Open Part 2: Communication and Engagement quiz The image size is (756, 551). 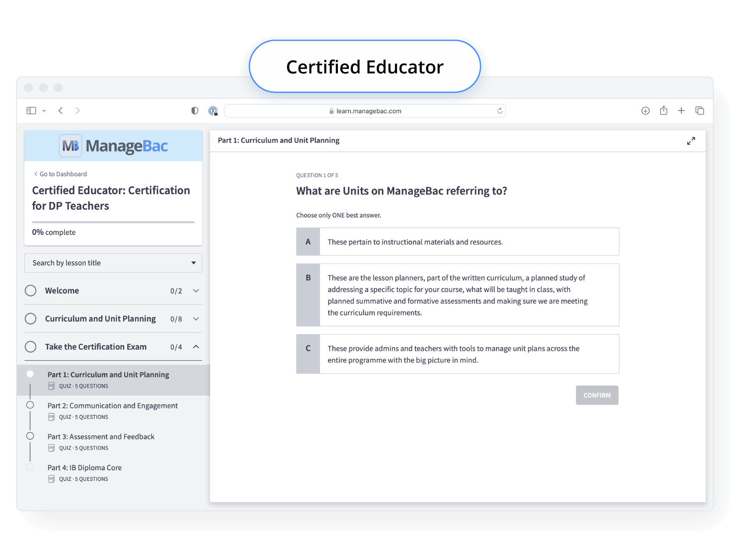(x=113, y=411)
